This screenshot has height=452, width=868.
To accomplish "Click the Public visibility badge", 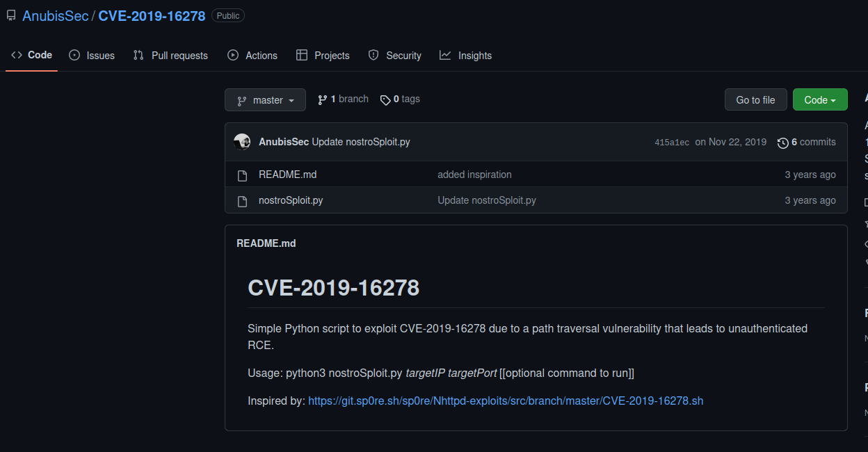I will (228, 15).
